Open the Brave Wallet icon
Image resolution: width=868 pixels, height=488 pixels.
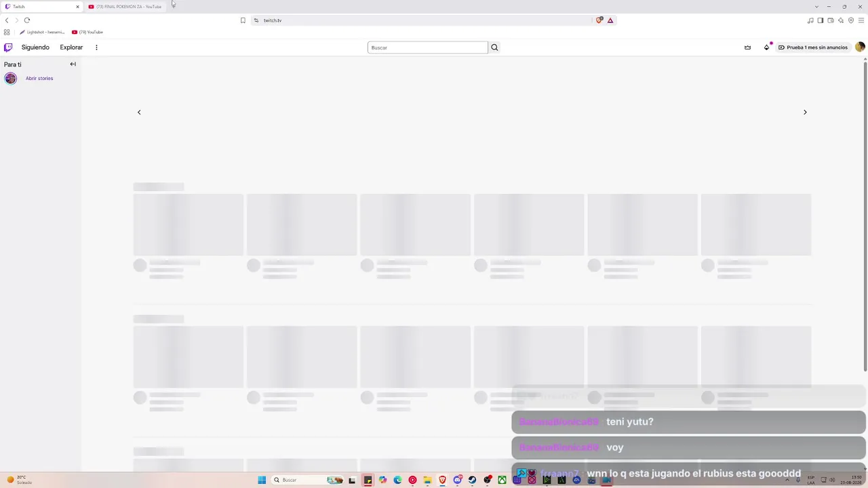coord(831,20)
